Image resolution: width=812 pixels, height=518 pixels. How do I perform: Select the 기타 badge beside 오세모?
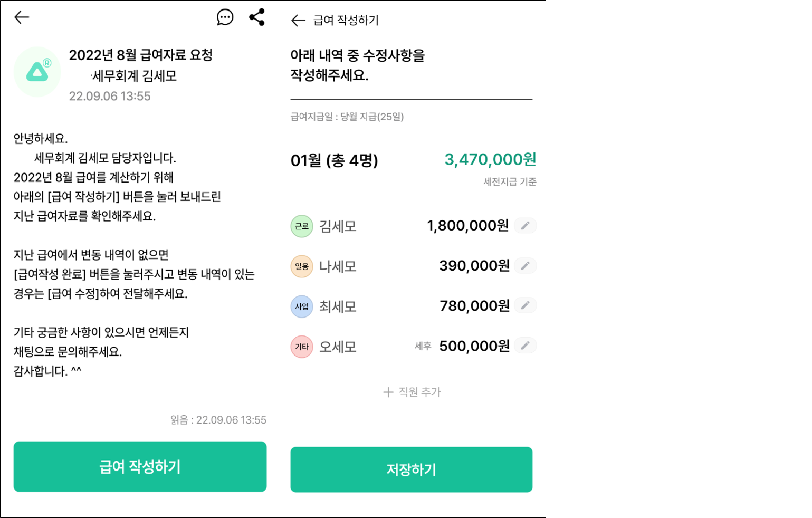pos(302,347)
